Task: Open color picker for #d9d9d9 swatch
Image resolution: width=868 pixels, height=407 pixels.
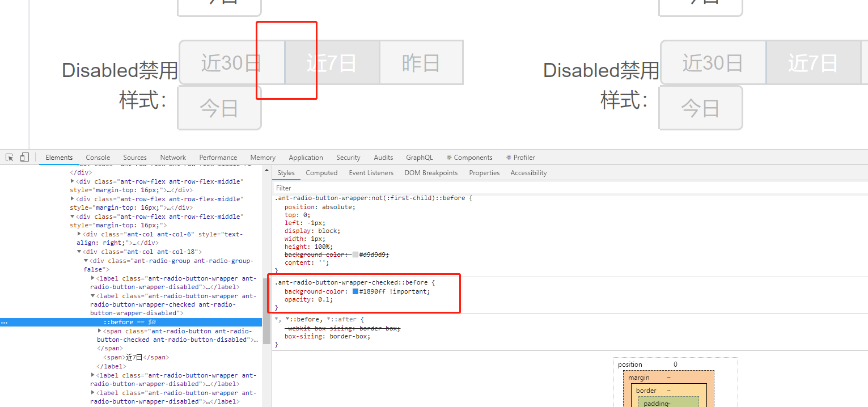Action: 355,255
